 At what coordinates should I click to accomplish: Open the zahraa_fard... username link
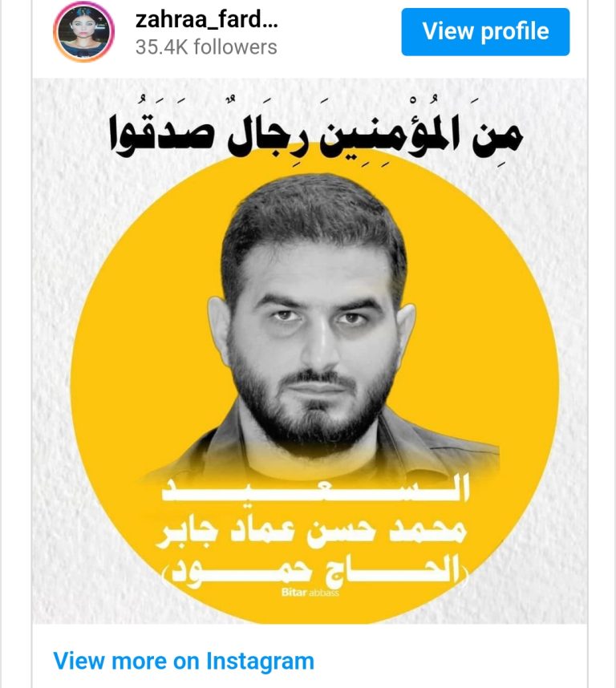[206, 19]
